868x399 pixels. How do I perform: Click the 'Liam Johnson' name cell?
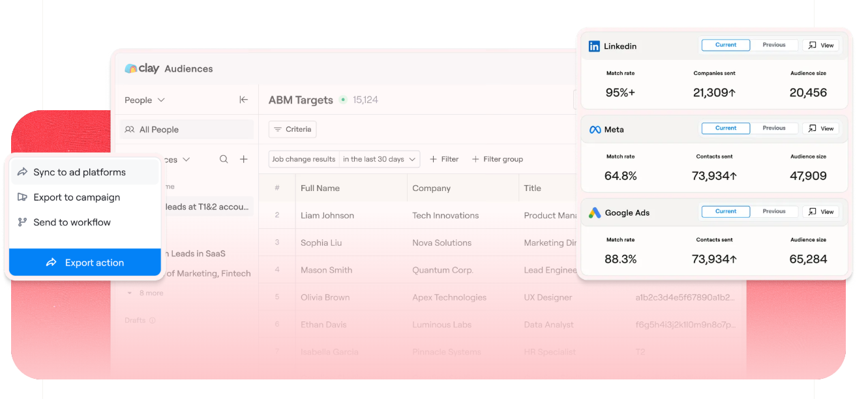click(327, 216)
